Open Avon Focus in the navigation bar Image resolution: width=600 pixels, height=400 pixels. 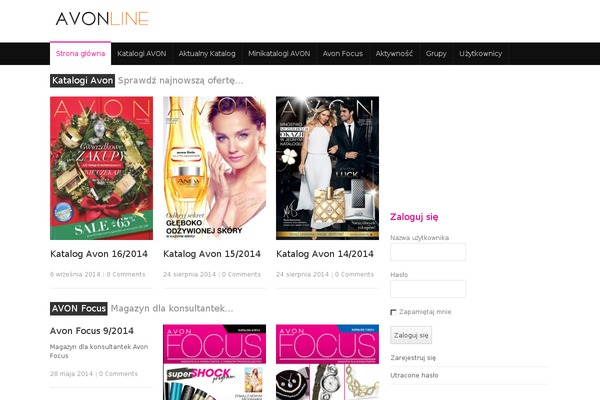click(343, 54)
